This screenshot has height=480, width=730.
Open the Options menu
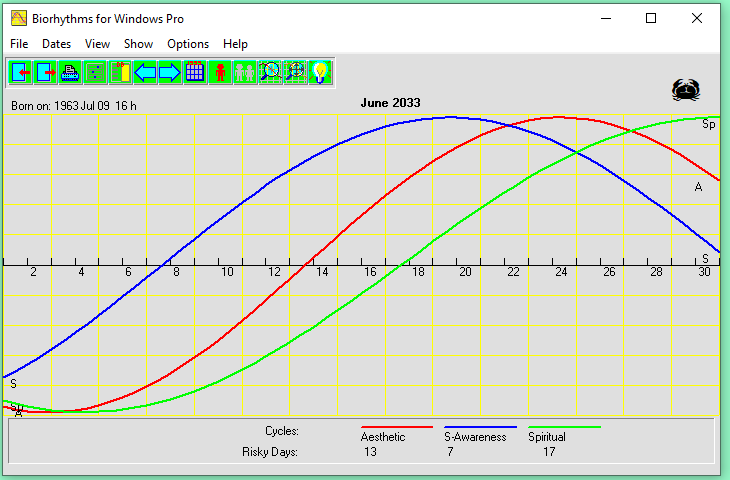(x=188, y=44)
